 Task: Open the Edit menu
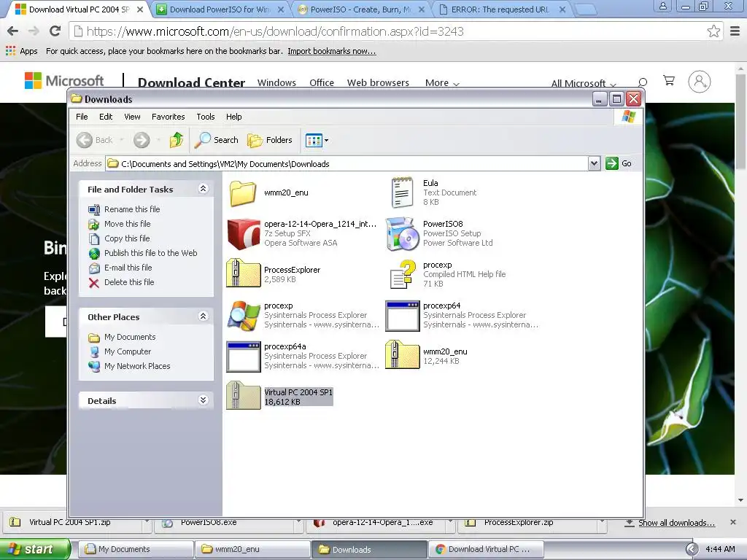tap(106, 117)
